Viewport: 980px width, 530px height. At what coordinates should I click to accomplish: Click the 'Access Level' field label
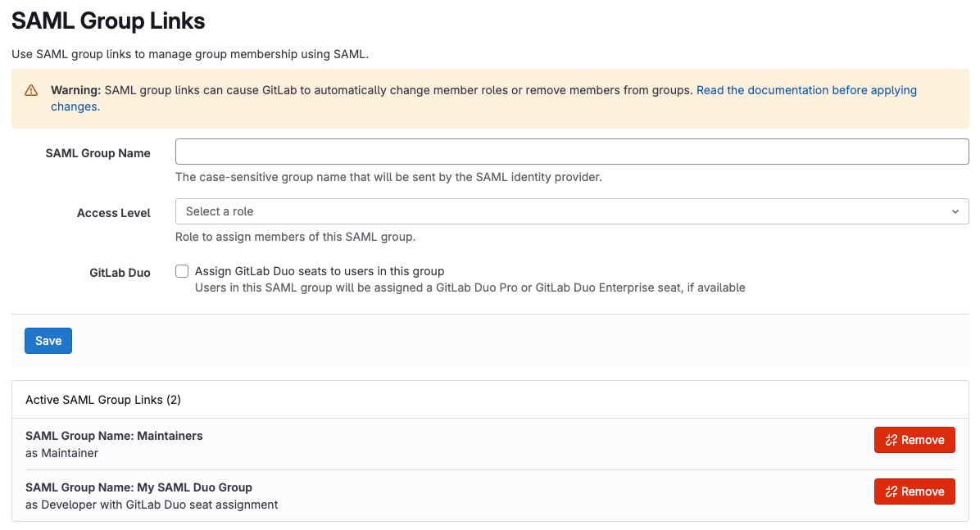(x=113, y=213)
